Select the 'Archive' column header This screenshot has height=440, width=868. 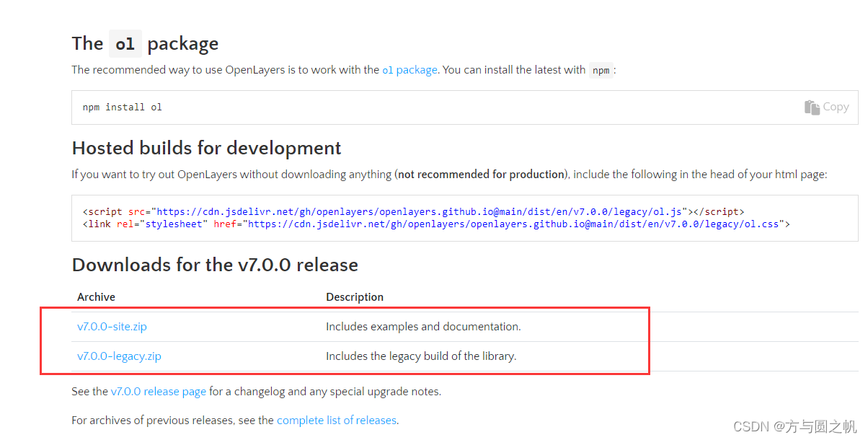[95, 296]
